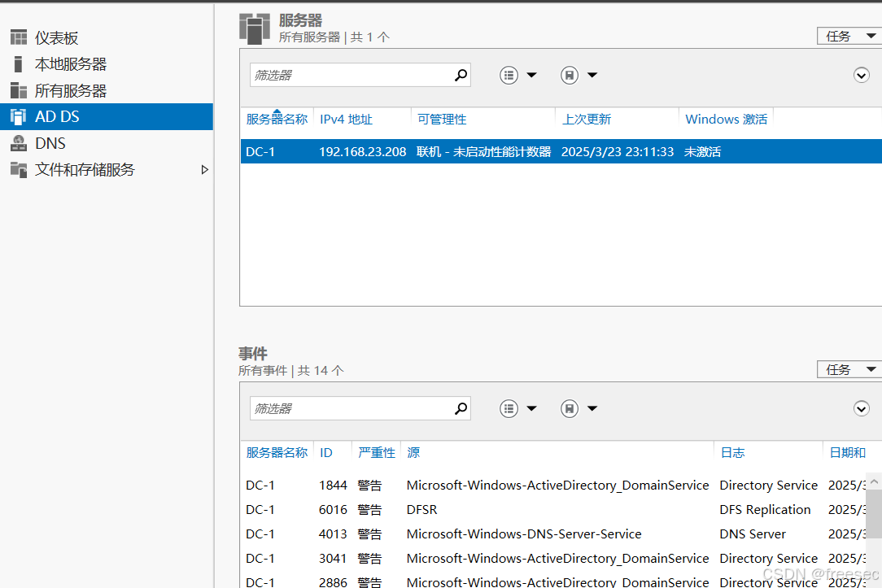Click the 本地服务器 local server icon
The width and height of the screenshot is (882, 588).
click(18, 64)
